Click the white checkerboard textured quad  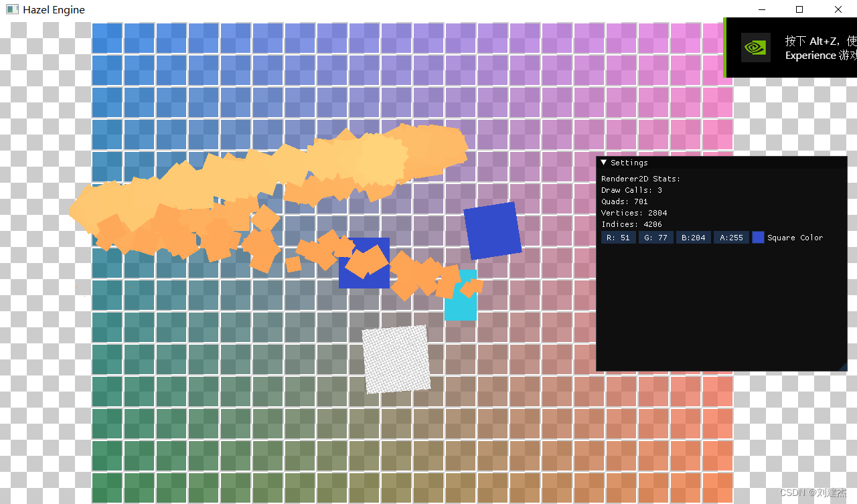pyautogui.click(x=396, y=359)
